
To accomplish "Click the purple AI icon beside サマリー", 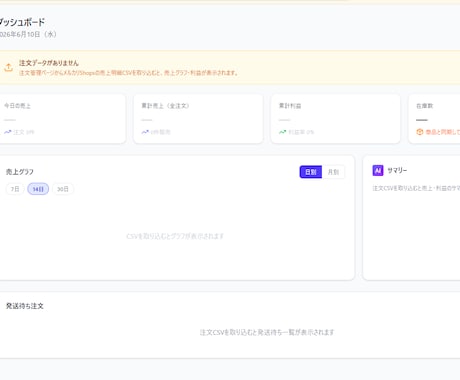I will pos(378,171).
